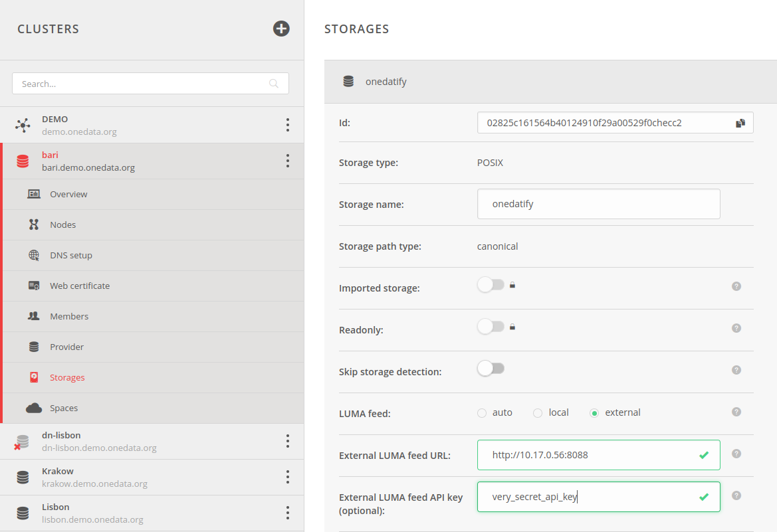Click the Krakow provider database icon
This screenshot has height=532, width=777.
click(x=23, y=477)
